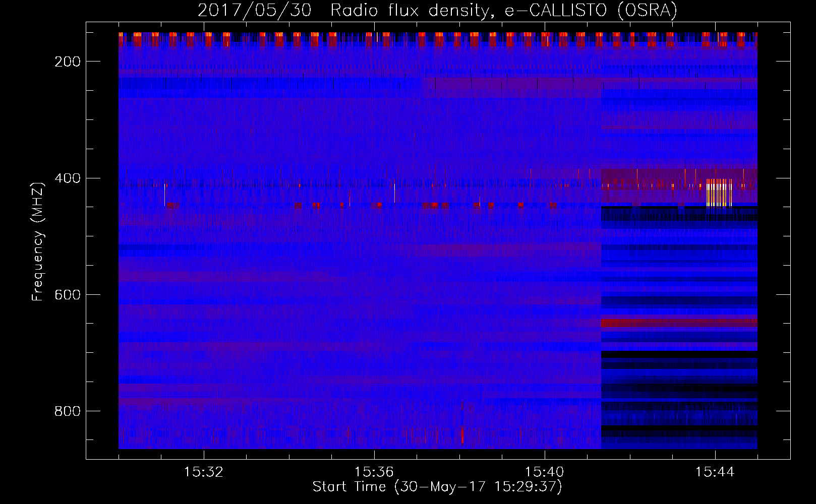
Task: Click the 15:44 time tick label
Action: coord(715,472)
